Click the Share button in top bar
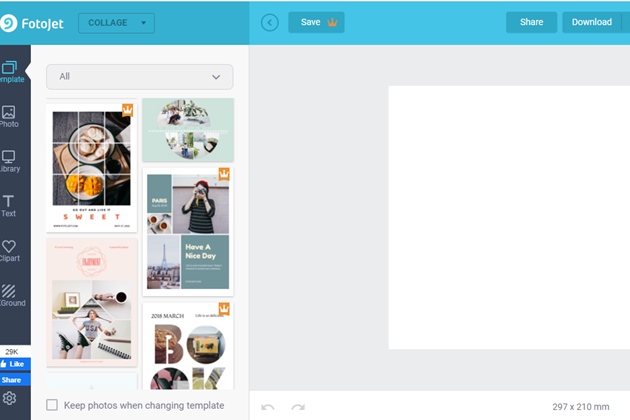 point(531,22)
